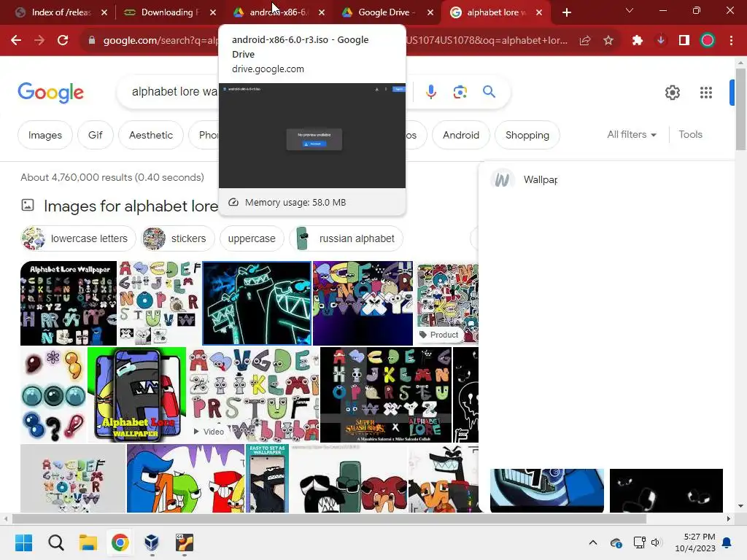Switch to Index of /releases tab
Screen dimensions: 747x560
61,12
